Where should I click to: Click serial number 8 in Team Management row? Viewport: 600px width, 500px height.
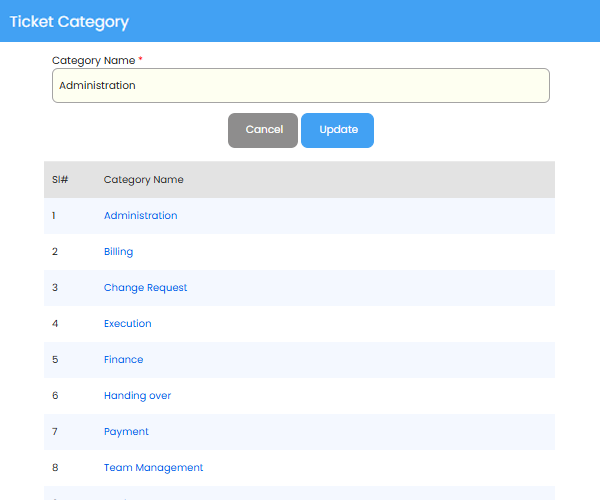pyautogui.click(x=55, y=467)
